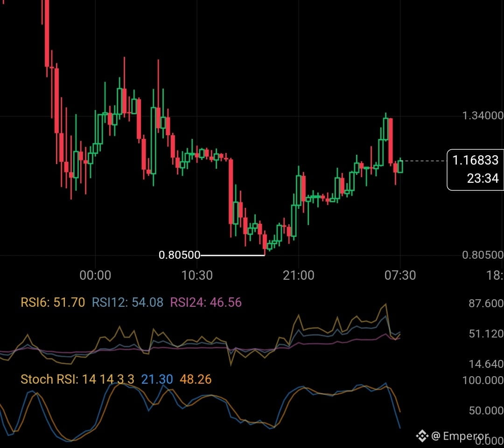Click the 0.80500 price axis label
This screenshot has height=448, width=504.
483,255
